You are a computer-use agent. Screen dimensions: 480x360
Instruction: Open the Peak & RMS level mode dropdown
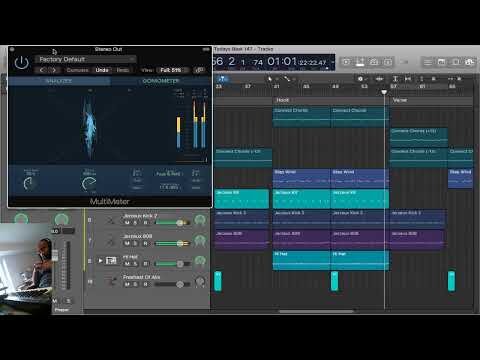(169, 174)
